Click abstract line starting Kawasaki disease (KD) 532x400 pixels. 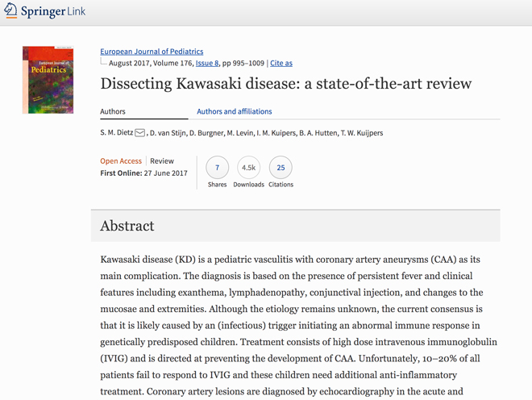pos(290,260)
